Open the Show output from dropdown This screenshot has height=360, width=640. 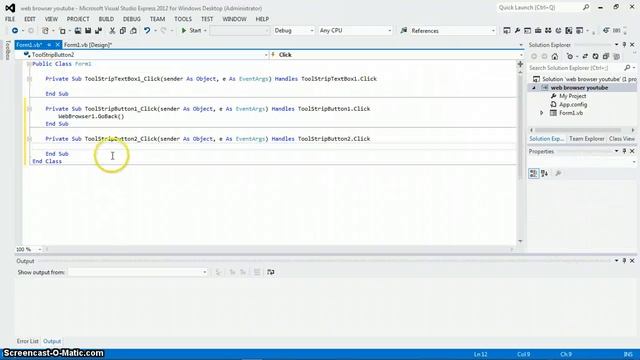[x=138, y=272]
